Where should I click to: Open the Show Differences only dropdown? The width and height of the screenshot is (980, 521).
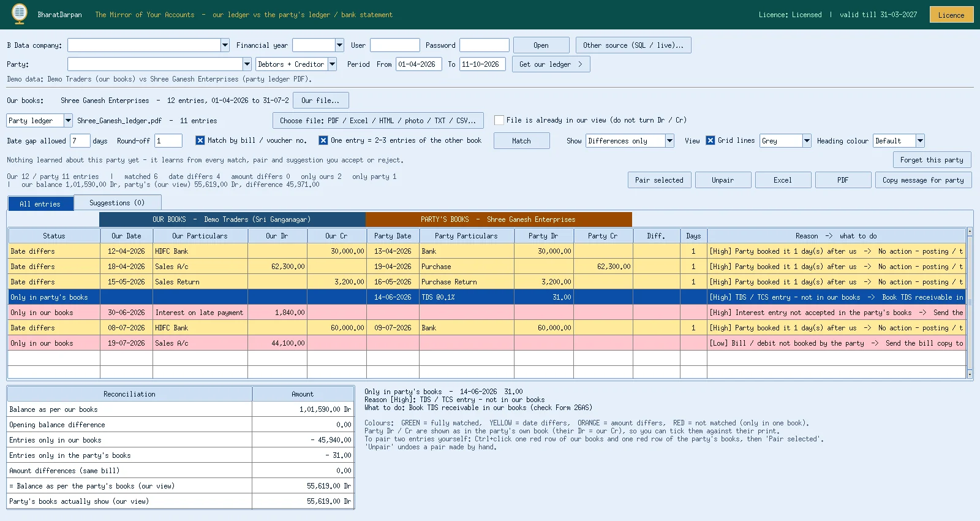pyautogui.click(x=669, y=141)
